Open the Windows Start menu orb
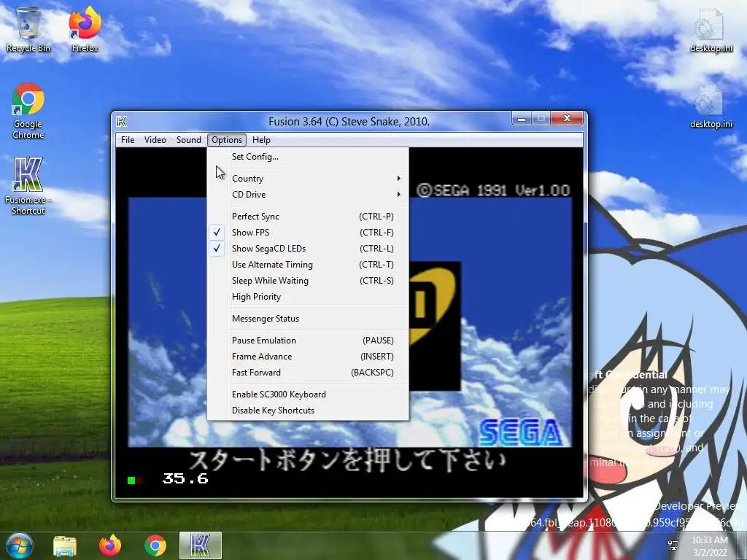This screenshot has height=560, width=747. (19, 545)
